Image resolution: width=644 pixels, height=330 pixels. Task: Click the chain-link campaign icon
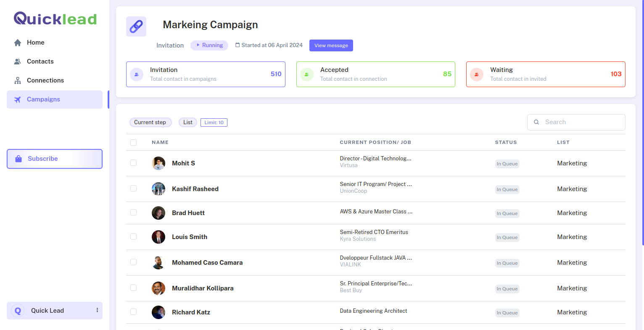tap(136, 26)
